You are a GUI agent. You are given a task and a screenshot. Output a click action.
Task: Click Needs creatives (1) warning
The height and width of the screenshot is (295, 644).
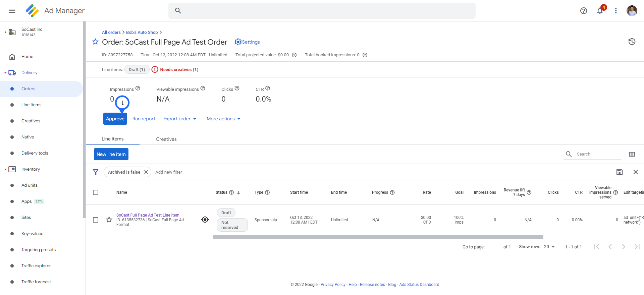(175, 70)
